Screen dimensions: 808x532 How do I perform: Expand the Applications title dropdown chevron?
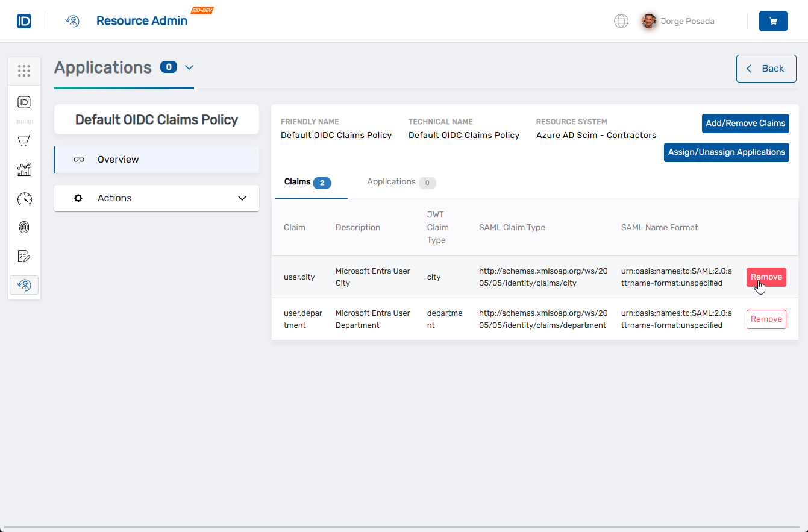click(x=189, y=67)
